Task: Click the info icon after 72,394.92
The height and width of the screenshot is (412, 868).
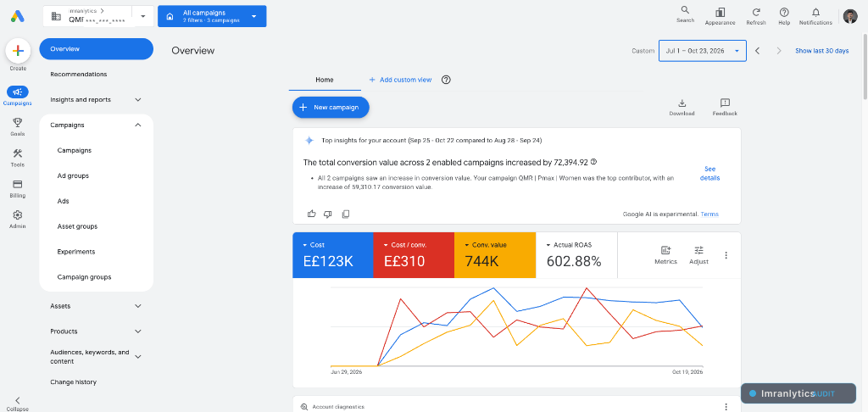Action: [594, 162]
